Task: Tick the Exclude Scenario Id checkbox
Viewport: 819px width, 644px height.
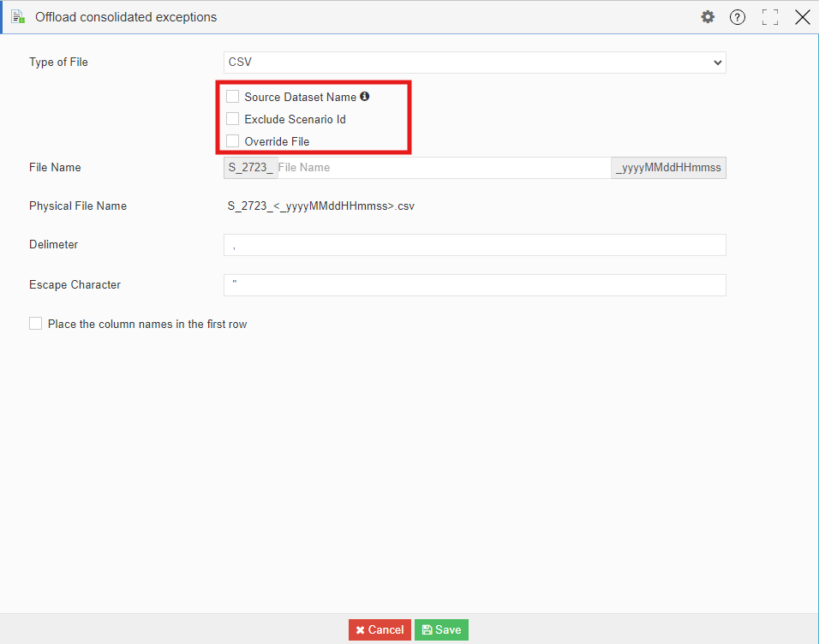Action: (x=233, y=119)
